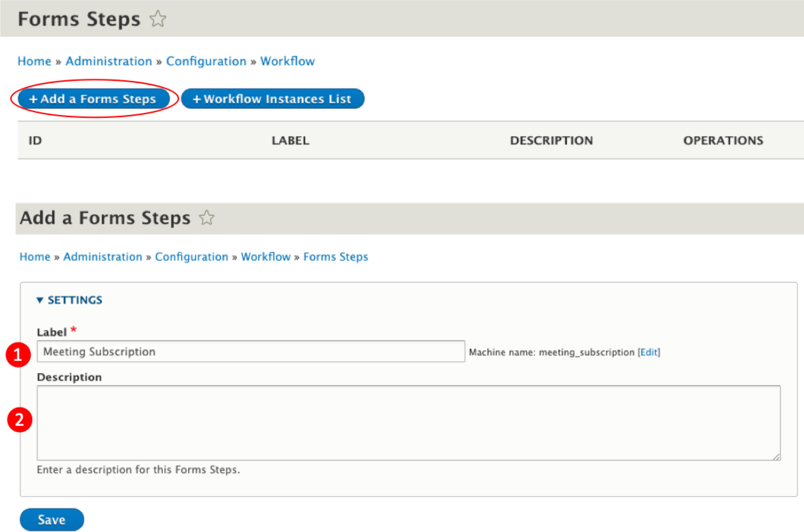Screen dimensions: 804x532
Task: Collapse the SETTINGS section triangle
Action: tap(40, 300)
